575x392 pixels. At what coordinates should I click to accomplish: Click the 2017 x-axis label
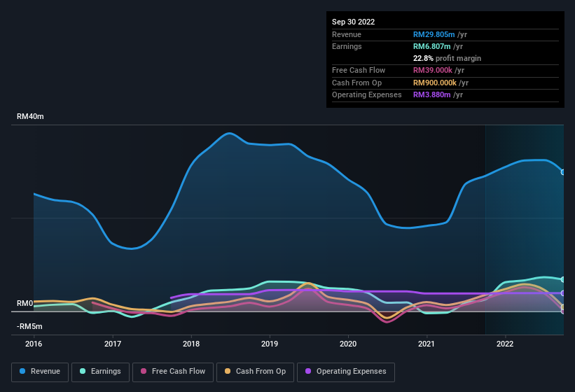(x=113, y=344)
